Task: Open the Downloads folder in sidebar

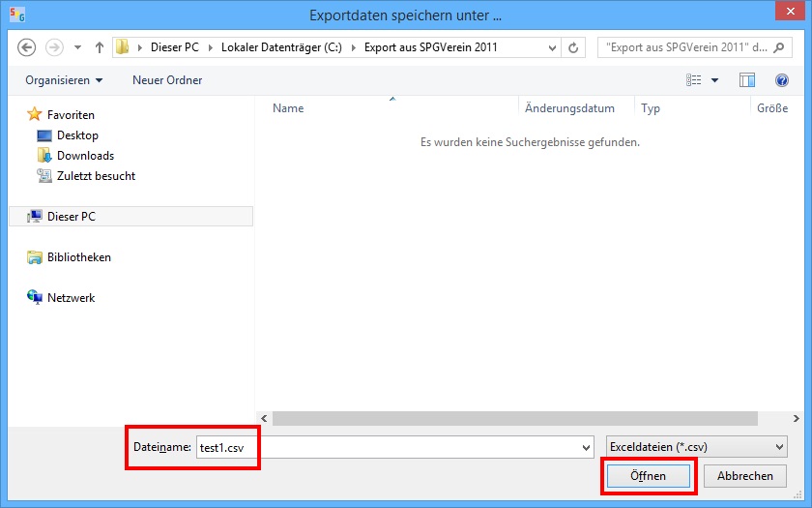Action: (x=85, y=156)
